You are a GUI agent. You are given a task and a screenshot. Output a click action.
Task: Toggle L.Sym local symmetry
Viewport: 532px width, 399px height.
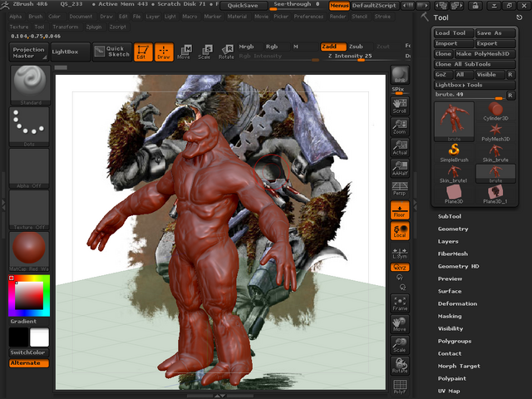[400, 253]
